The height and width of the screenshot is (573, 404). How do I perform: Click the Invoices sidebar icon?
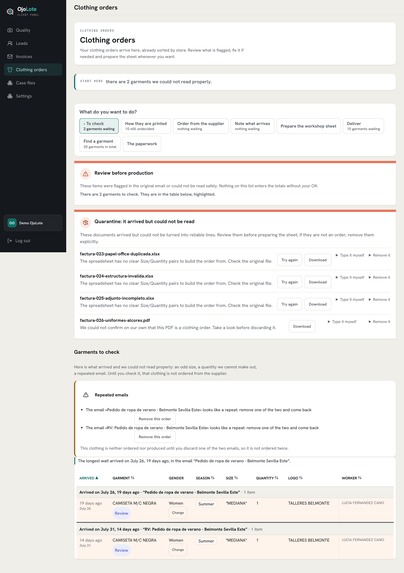[10, 57]
